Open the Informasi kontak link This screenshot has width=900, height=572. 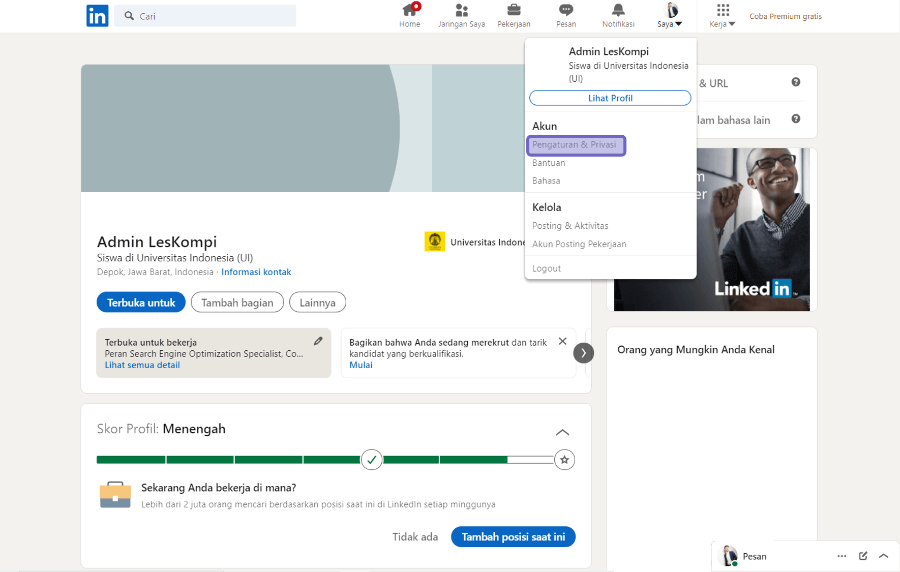pyautogui.click(x=256, y=272)
